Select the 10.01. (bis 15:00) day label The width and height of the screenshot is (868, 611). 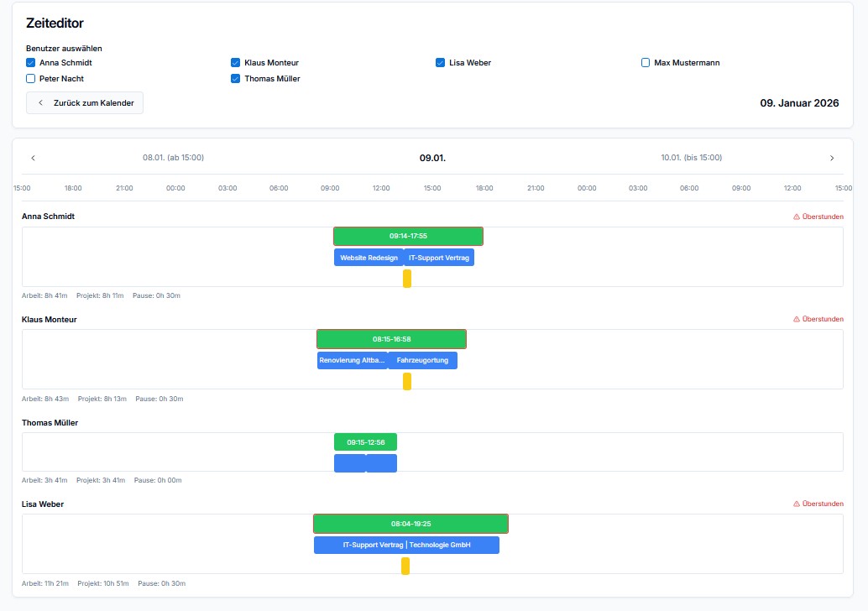[x=692, y=158]
